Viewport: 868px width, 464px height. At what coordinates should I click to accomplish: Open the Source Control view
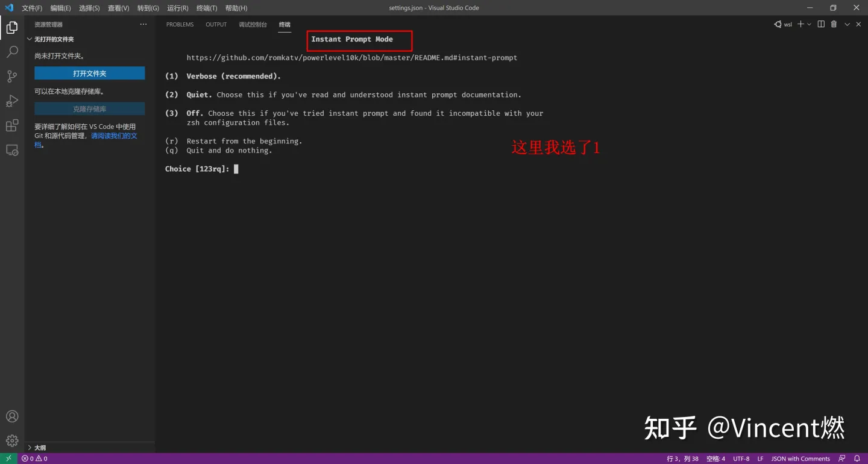(x=12, y=77)
